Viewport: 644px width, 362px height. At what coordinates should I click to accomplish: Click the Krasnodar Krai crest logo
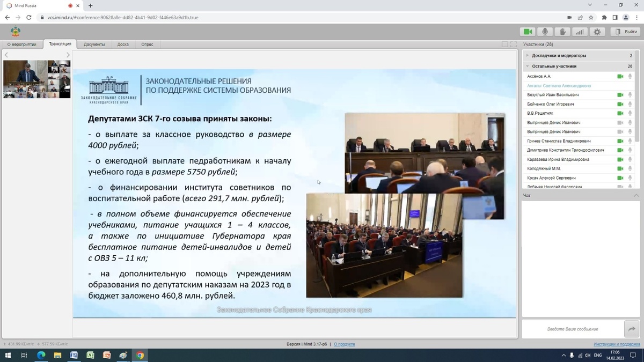coord(16,32)
